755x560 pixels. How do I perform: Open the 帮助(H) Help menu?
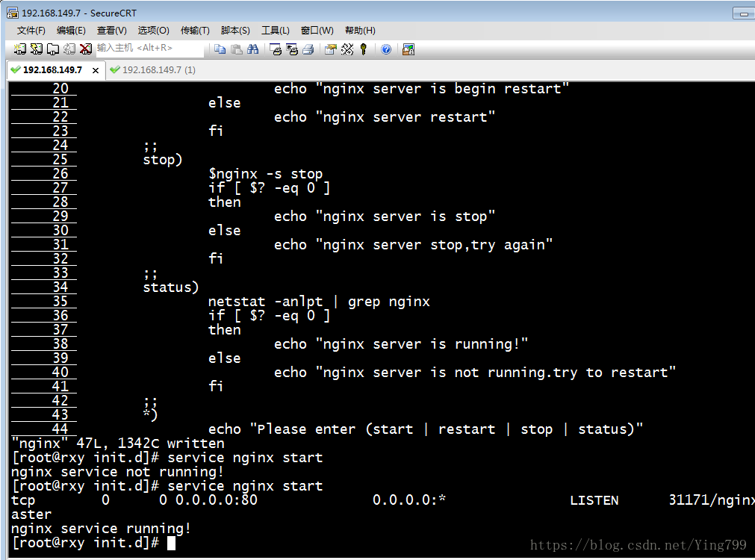[x=360, y=31]
